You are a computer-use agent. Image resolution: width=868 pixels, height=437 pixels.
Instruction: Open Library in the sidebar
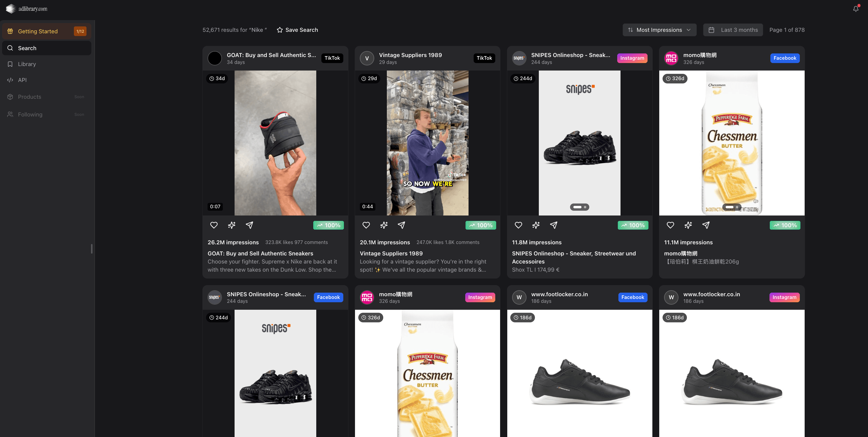coord(27,64)
